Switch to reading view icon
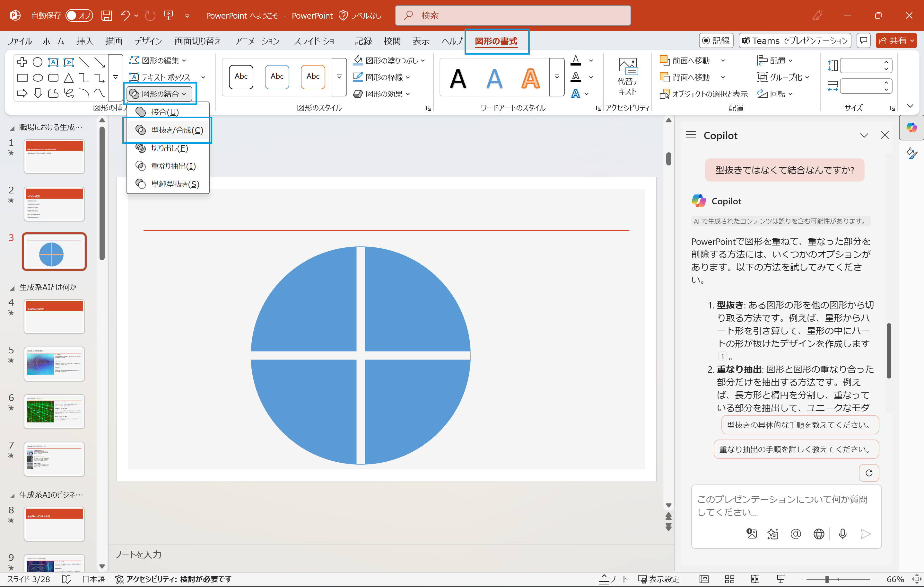924x587 pixels. (x=755, y=579)
